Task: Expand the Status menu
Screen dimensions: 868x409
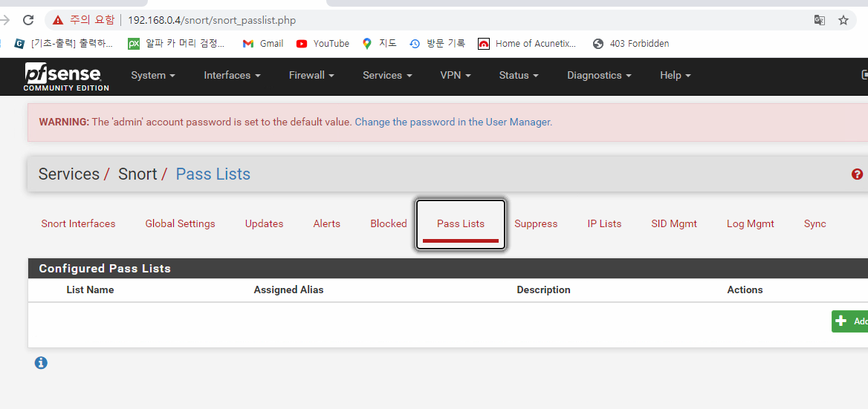Action: (x=519, y=75)
